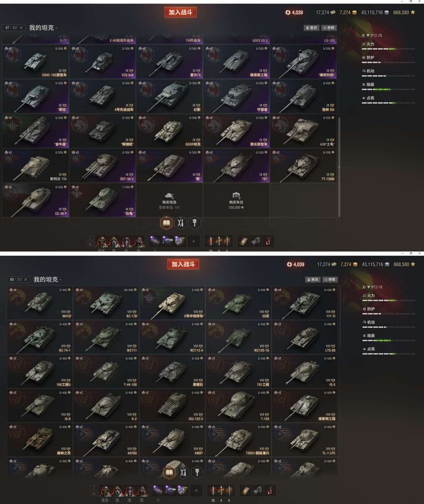424x504 pixels.
Task: Open the book hexagon icon under 购买坦克 tile
Action: tap(166, 223)
